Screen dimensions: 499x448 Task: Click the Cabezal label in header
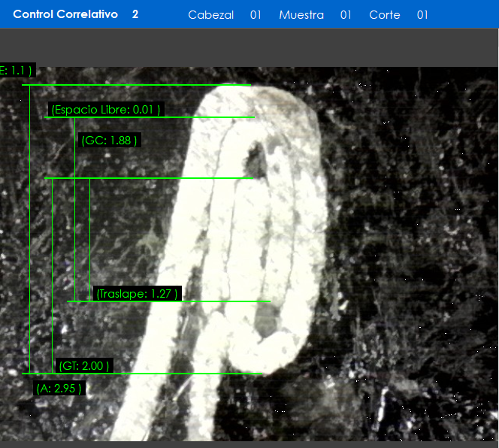coord(210,15)
